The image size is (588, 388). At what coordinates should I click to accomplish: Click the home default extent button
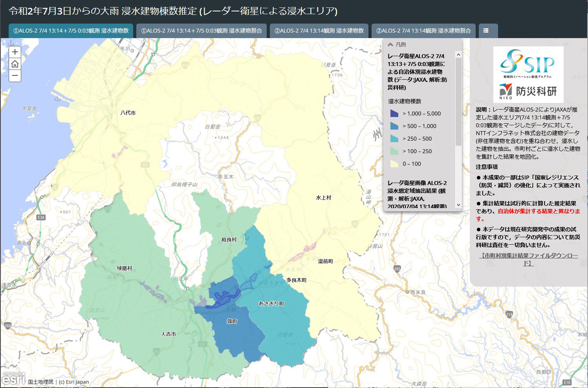click(15, 64)
